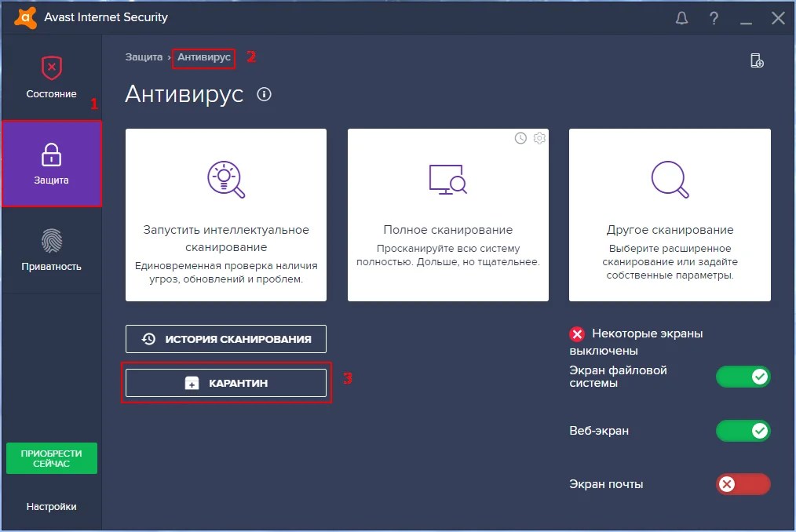Open the Приватность privacy section
796x532 pixels.
point(51,250)
